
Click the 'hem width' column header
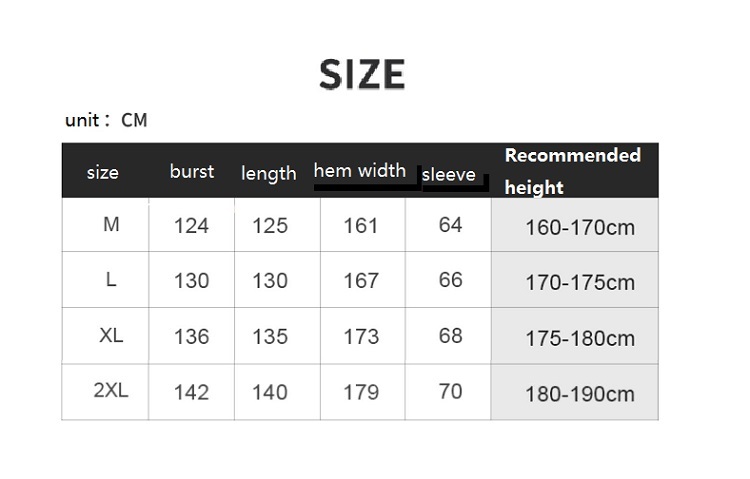tap(360, 170)
